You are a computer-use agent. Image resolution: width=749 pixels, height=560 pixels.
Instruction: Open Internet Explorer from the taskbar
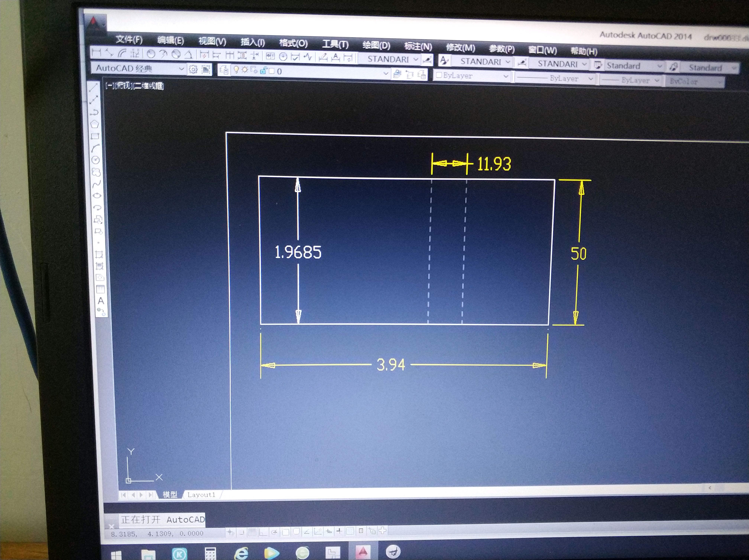241,553
